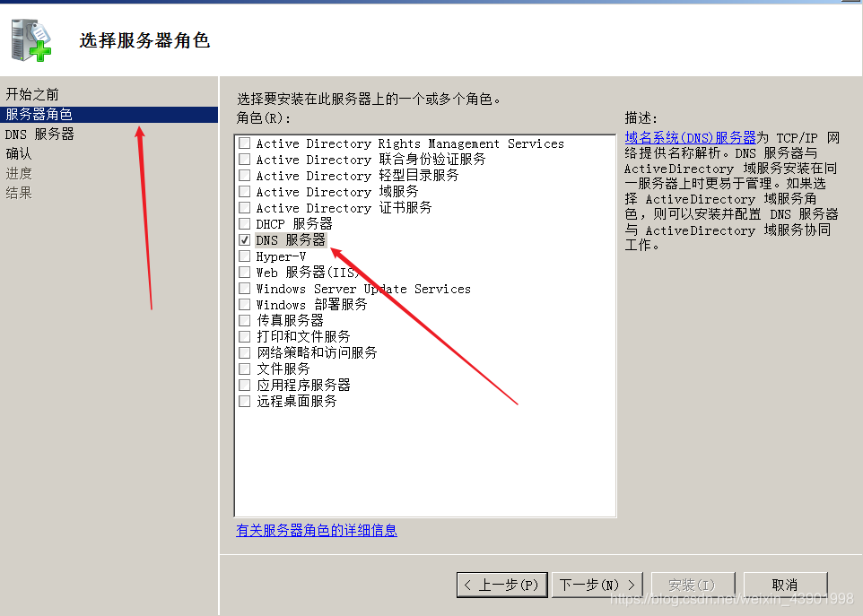Enable the DHCP 服务器 role
This screenshot has height=616, width=863.
tap(244, 223)
